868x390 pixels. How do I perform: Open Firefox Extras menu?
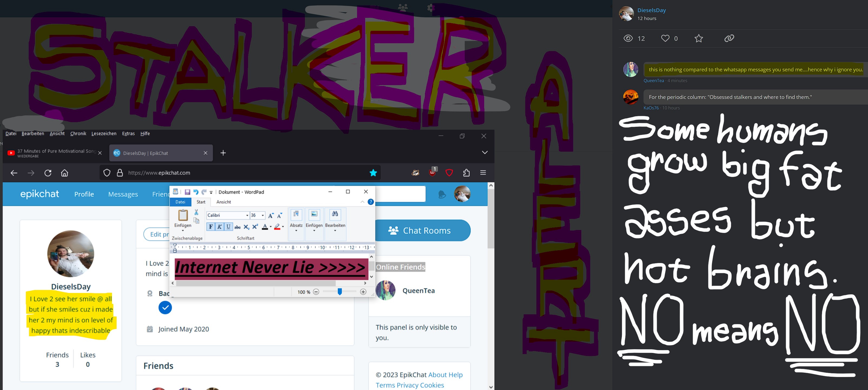128,134
